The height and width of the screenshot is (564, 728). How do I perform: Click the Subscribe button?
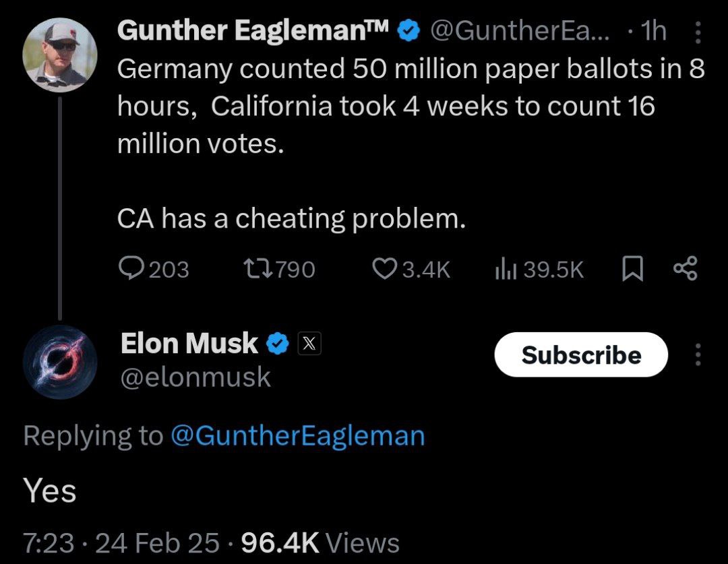coord(581,354)
